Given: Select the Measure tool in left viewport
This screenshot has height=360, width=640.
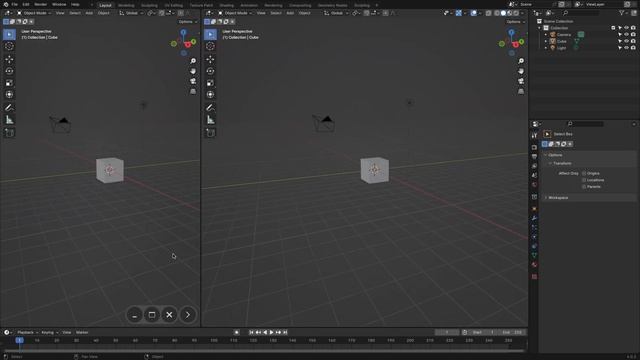Looking at the screenshot, I should 9,120.
